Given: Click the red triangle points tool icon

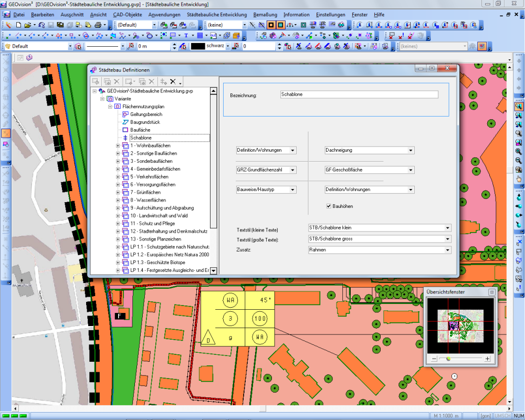Looking at the screenshot, I should point(59,36).
